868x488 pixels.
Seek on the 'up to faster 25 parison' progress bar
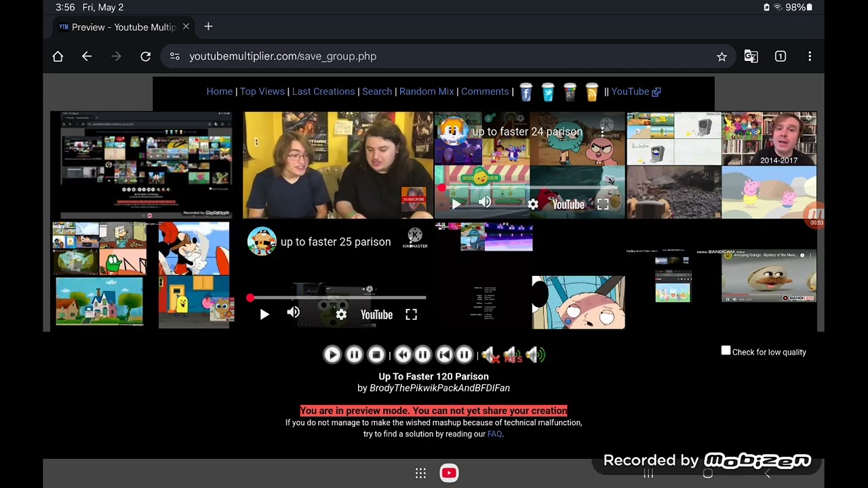337,298
